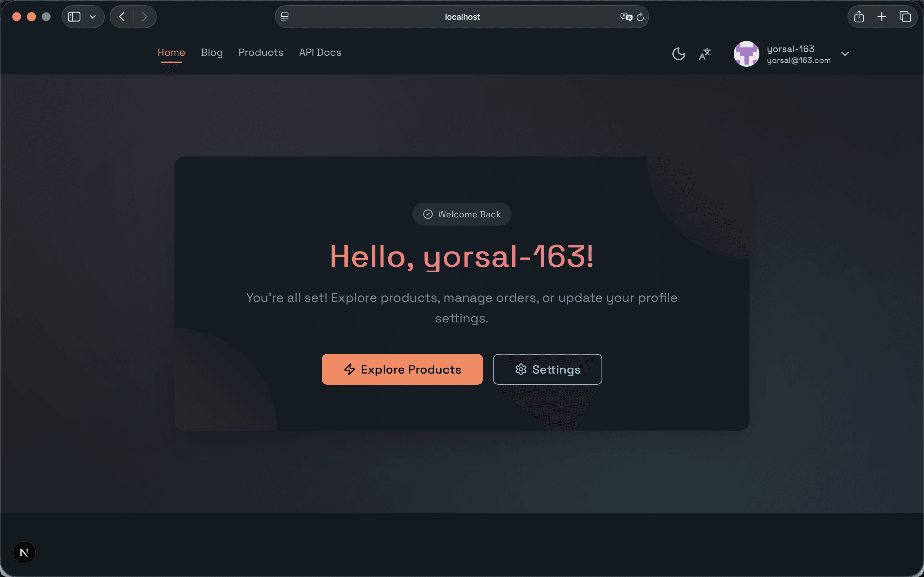This screenshot has width=924, height=577.
Task: Reload the page with the refresh icon
Action: click(640, 16)
